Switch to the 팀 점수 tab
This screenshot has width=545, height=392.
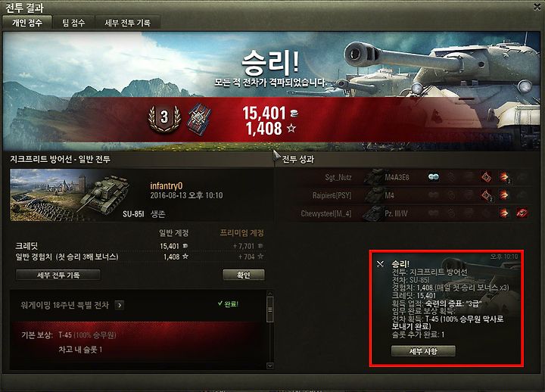[x=73, y=23]
